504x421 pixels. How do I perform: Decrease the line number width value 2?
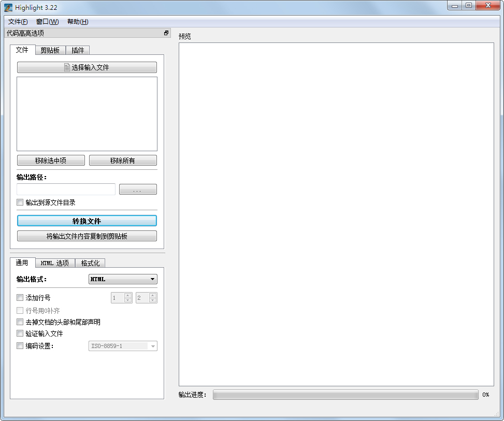click(x=153, y=300)
